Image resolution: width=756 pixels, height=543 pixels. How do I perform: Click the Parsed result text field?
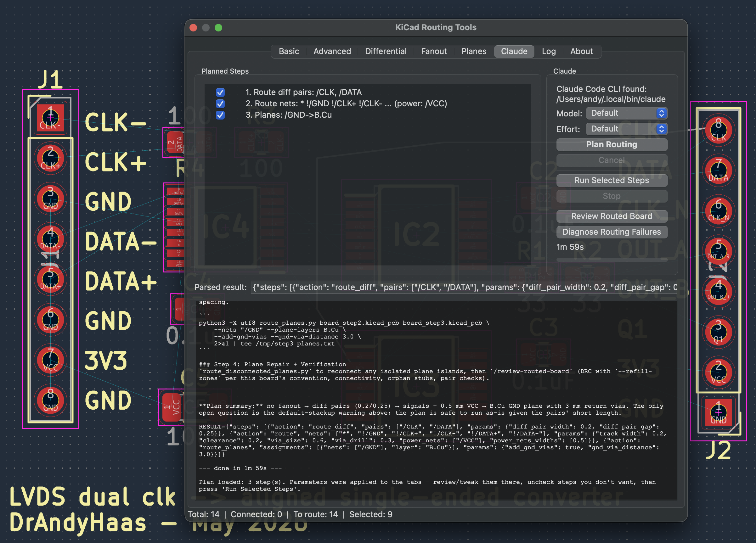click(x=464, y=287)
